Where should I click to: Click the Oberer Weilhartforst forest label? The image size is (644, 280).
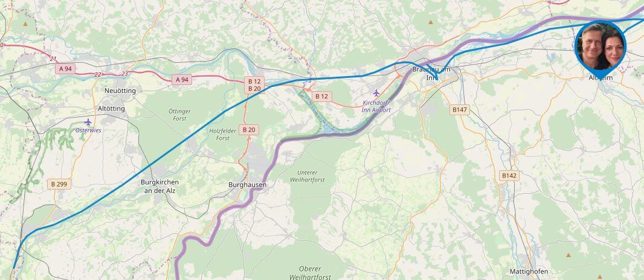point(310,273)
